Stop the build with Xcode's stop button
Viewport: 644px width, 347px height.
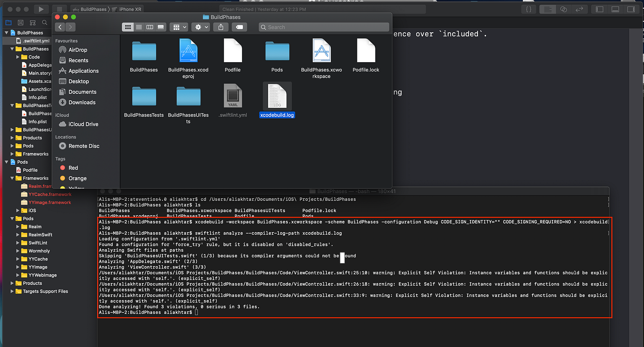(59, 9)
